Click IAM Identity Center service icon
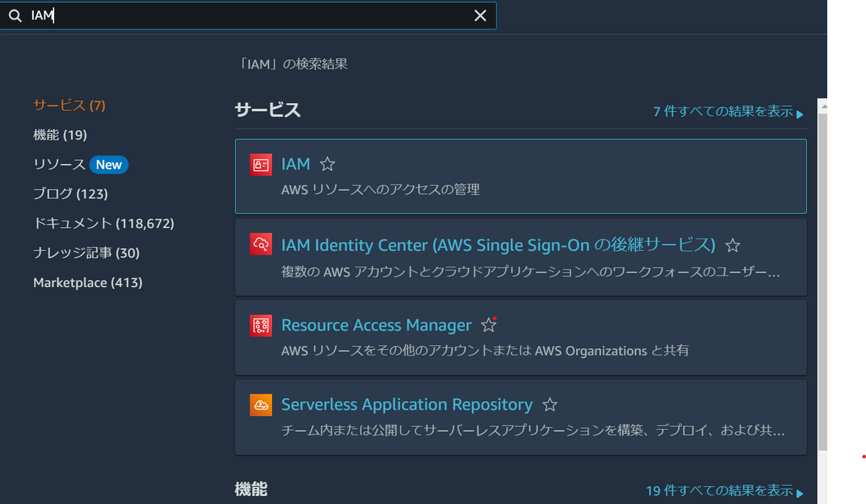 [x=261, y=244]
